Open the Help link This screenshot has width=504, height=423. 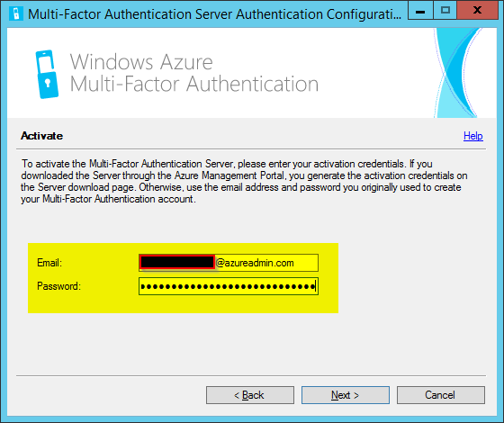[472, 136]
